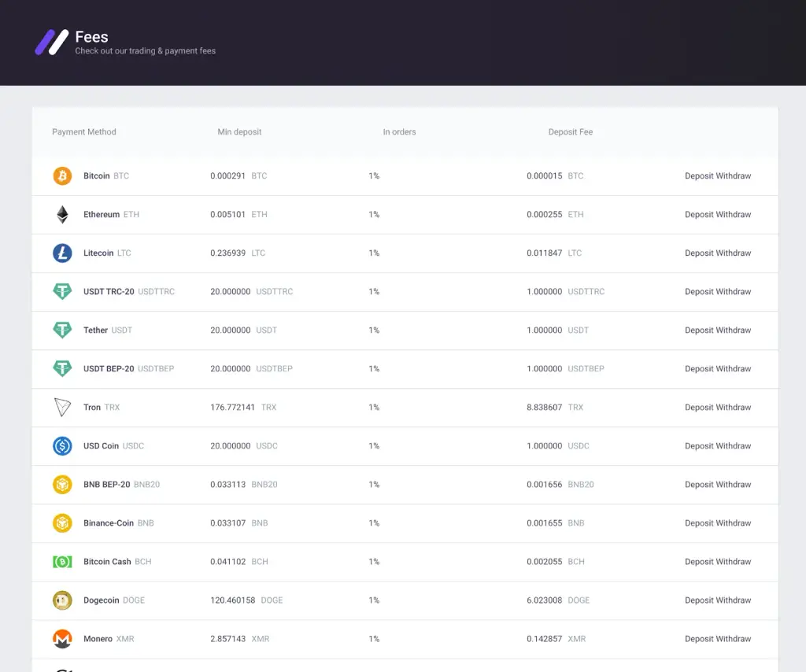Open Deposit for Tether USDT row

[699, 330]
